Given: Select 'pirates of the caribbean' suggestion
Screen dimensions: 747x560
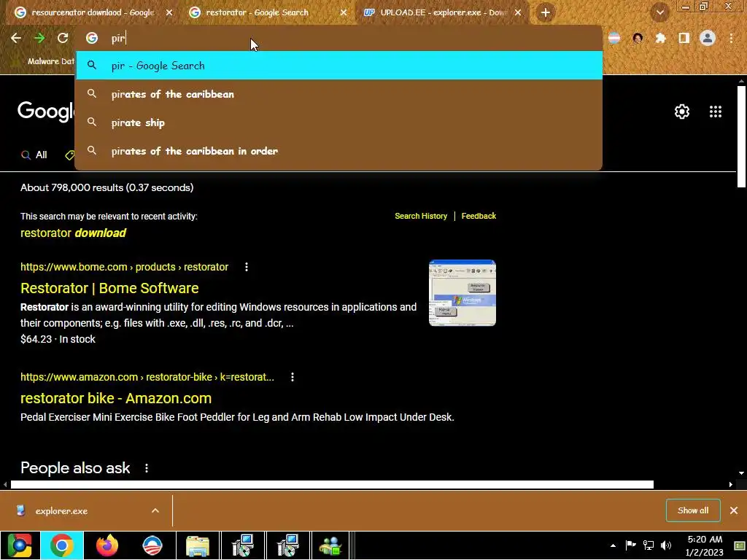Looking at the screenshot, I should click(x=338, y=94).
